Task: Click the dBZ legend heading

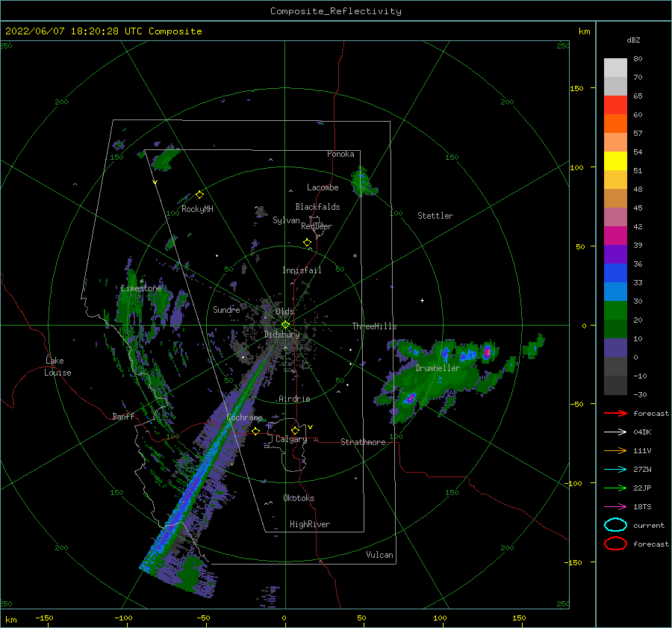Action: pyautogui.click(x=633, y=40)
